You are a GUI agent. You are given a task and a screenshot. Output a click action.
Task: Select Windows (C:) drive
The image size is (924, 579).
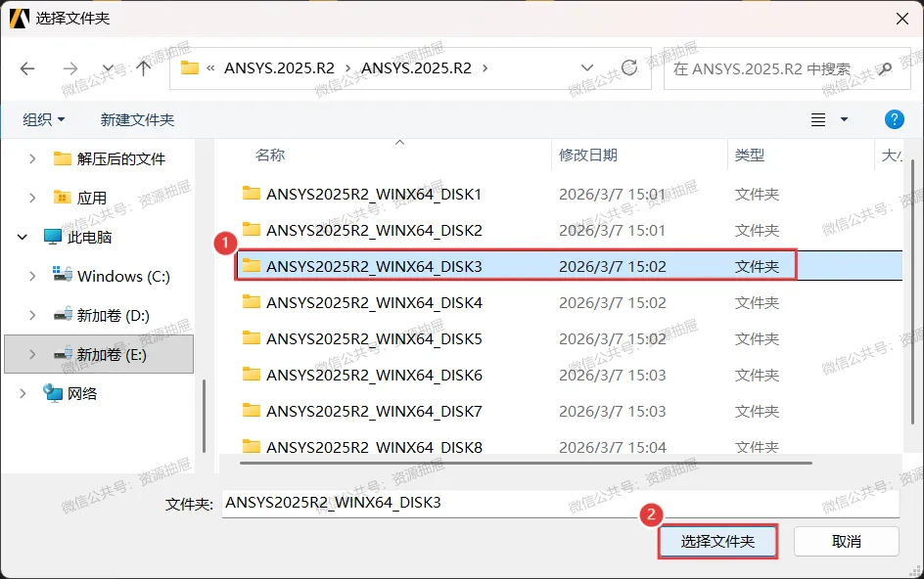tap(112, 276)
